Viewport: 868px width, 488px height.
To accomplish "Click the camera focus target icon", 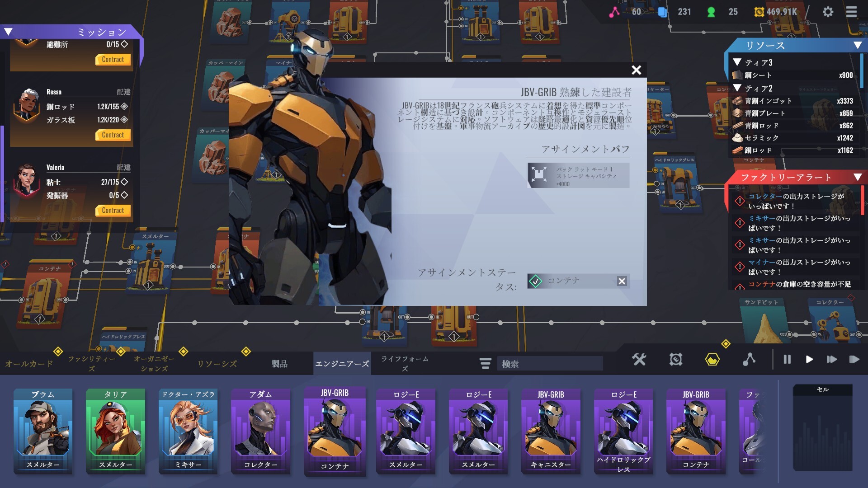I will [x=675, y=359].
